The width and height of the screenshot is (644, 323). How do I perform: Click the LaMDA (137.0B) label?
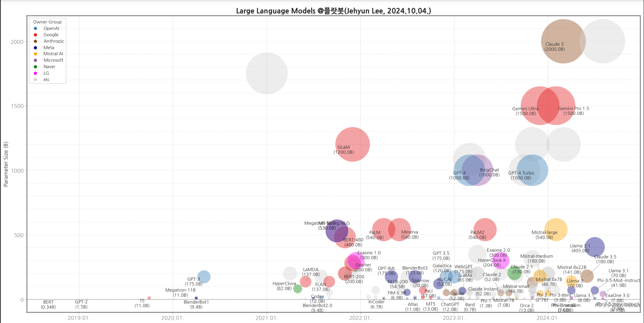click(311, 272)
